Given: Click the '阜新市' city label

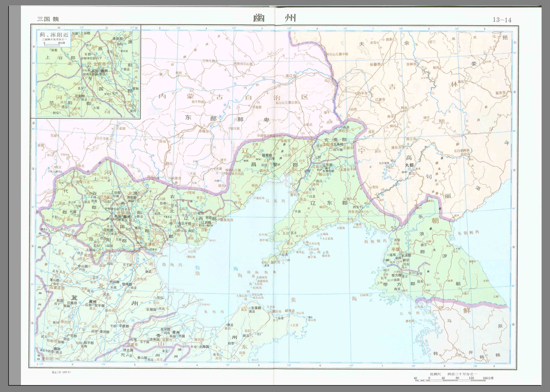Looking at the screenshot, I should 286,141.
